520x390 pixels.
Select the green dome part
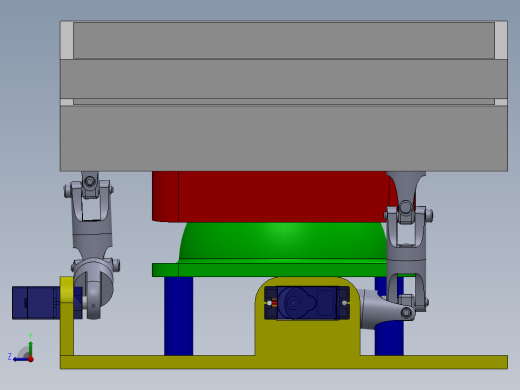point(283,241)
